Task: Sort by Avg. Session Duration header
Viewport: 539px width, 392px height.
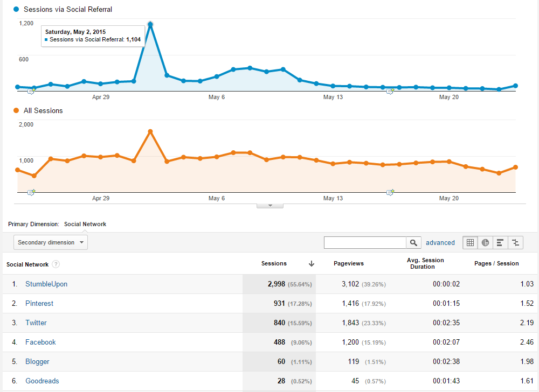Action: click(x=425, y=263)
